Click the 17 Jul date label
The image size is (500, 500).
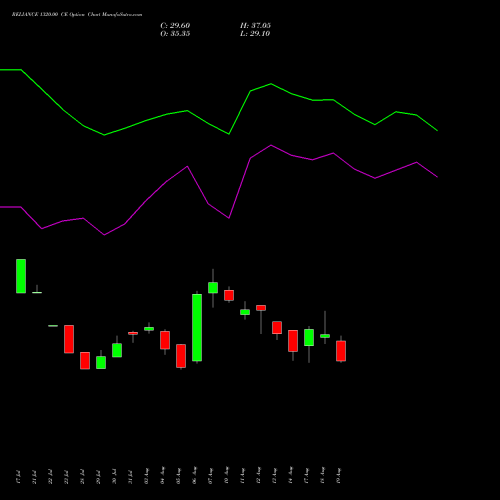tap(18, 477)
